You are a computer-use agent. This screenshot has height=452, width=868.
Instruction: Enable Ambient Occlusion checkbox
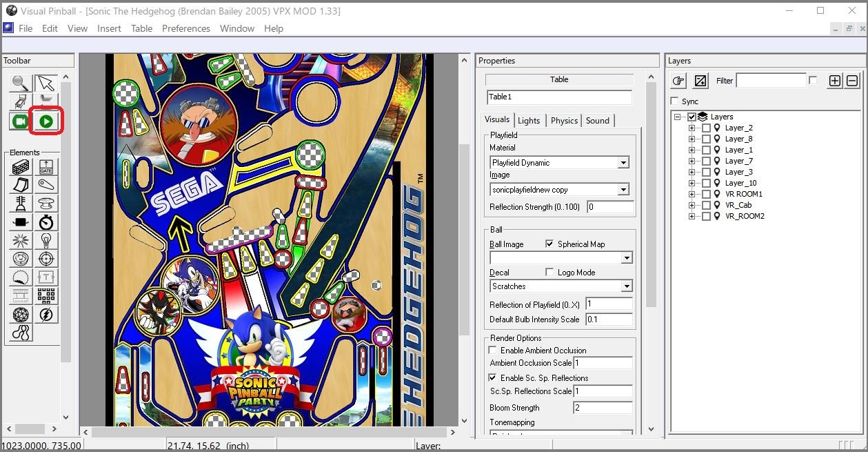(x=492, y=350)
